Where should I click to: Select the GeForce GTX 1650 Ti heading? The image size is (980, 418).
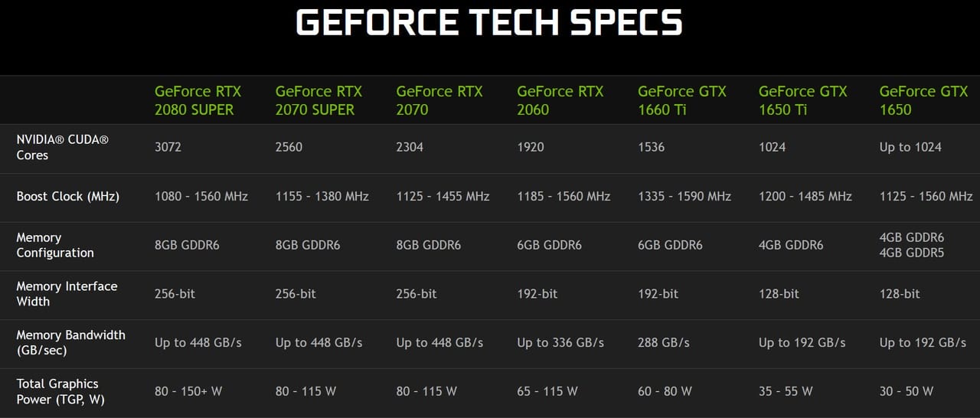tap(802, 100)
